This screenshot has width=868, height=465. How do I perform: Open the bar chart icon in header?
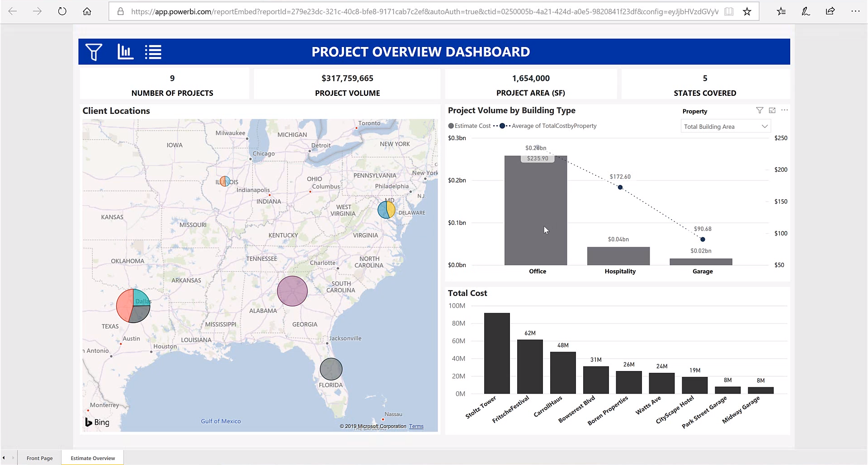tap(125, 52)
